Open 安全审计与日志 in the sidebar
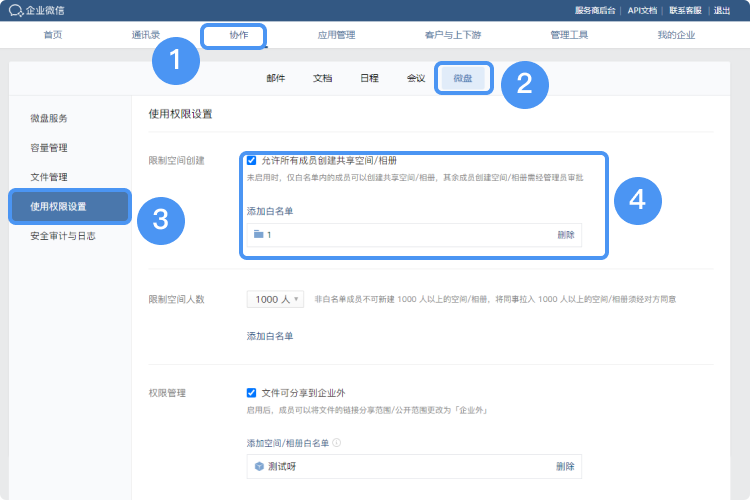750x500 pixels. click(x=62, y=236)
